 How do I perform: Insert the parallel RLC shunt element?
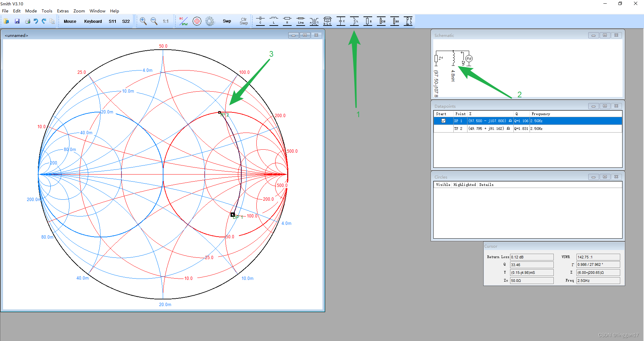click(x=408, y=21)
